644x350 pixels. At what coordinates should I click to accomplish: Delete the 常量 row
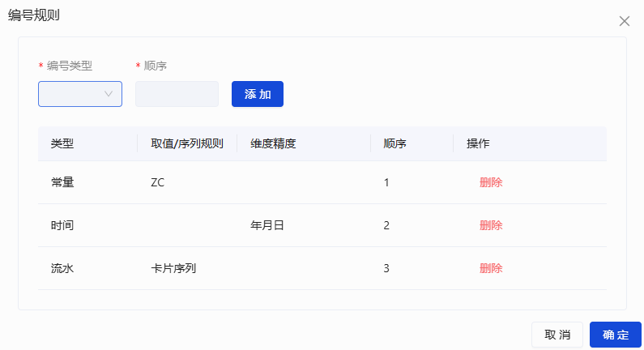[491, 182]
